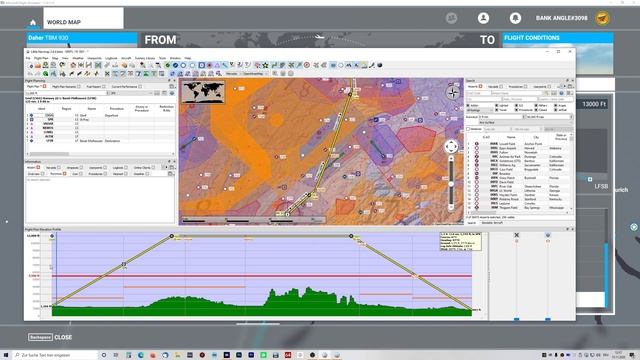640x360 pixels.
Task: Click the Simulator Aircraft tab below the search table
Action: (492, 223)
